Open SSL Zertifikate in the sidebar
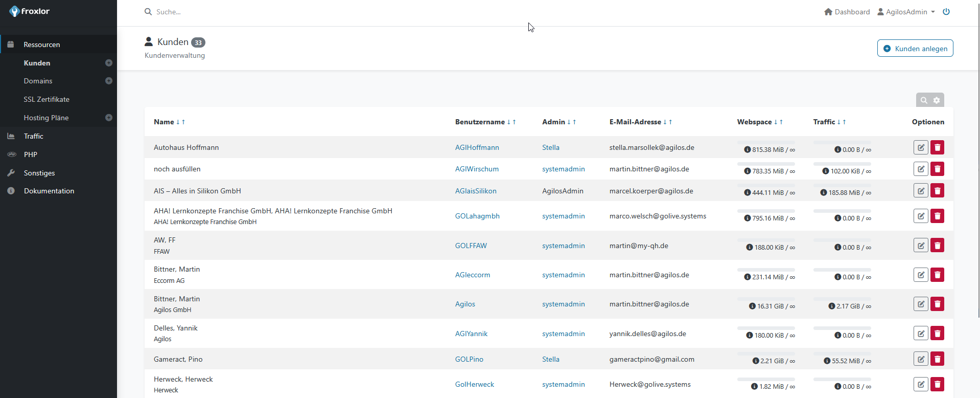Screen dimensions: 980x398 (x=46, y=99)
